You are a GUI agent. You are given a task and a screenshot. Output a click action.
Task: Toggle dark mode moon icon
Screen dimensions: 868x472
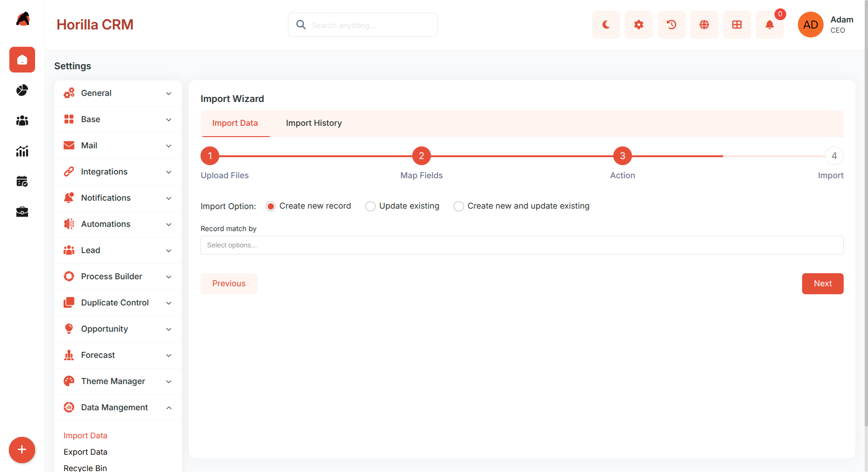606,25
